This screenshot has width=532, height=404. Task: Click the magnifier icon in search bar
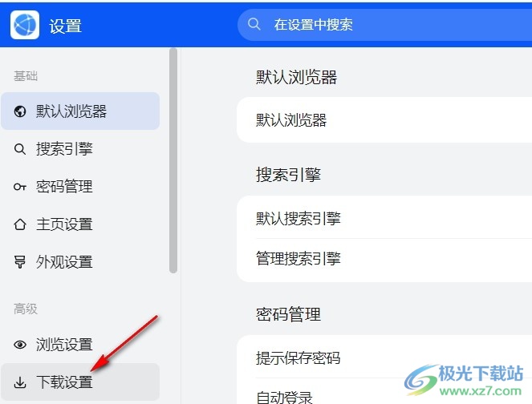click(x=254, y=24)
